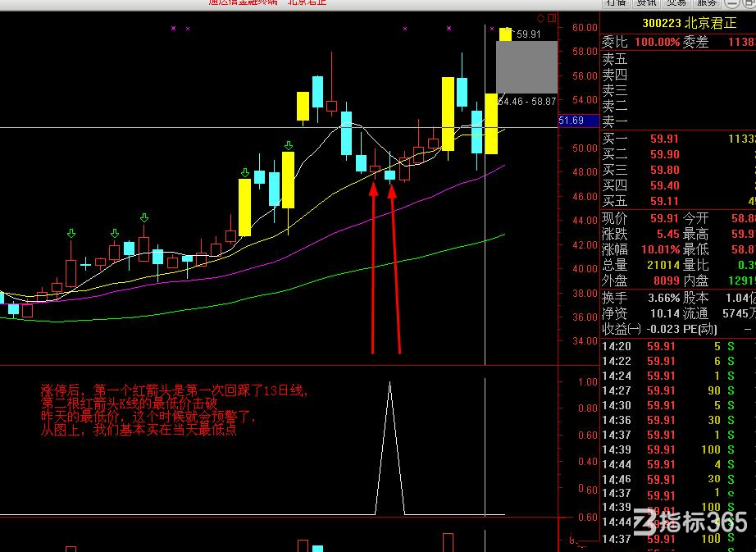
Task: Click the white spike in the indicator panel
Action: point(389,449)
